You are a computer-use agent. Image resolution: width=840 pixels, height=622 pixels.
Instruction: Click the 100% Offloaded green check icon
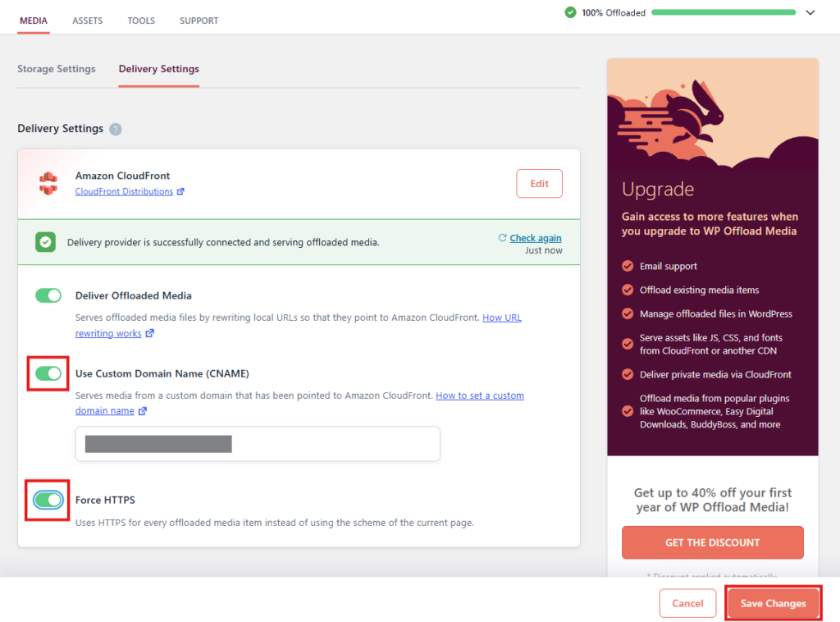click(x=571, y=12)
